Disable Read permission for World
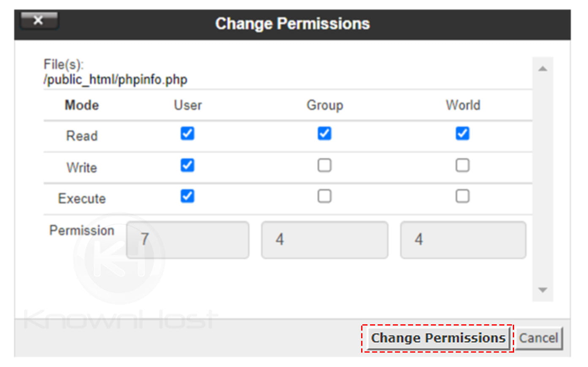The width and height of the screenshot is (588, 367). [463, 134]
